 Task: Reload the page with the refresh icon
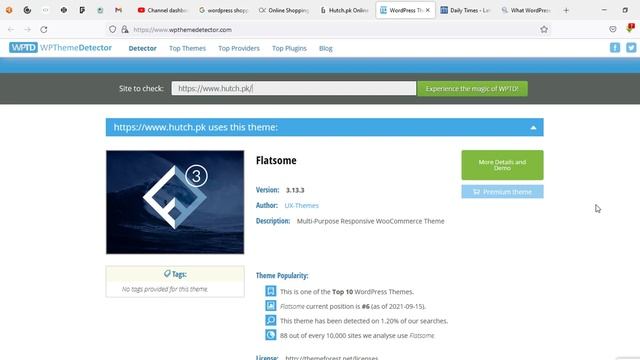(x=44, y=29)
